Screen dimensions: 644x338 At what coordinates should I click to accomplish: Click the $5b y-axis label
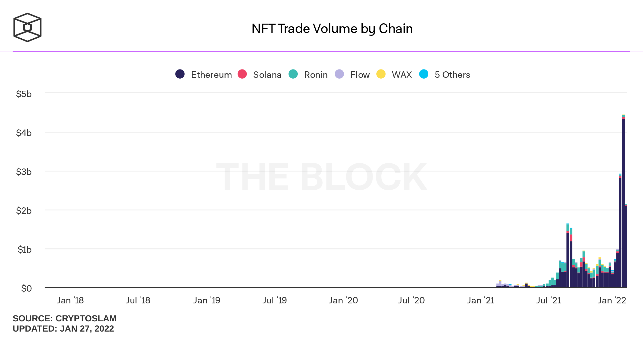pos(24,94)
